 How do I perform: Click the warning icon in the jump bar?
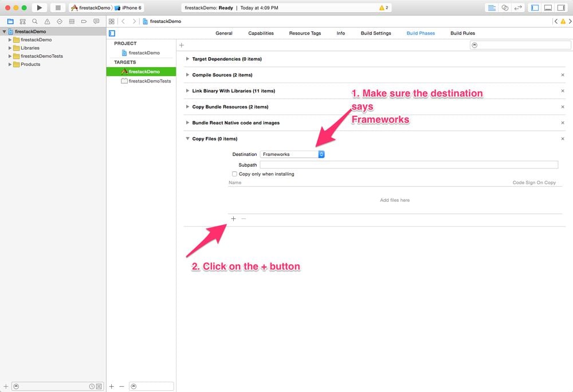563,22
